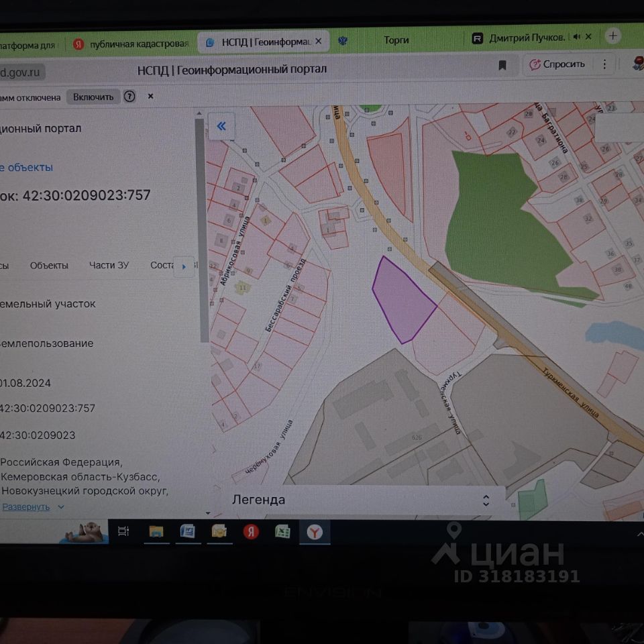Click the date 01.08.2024
The image size is (644, 644).
click(25, 383)
